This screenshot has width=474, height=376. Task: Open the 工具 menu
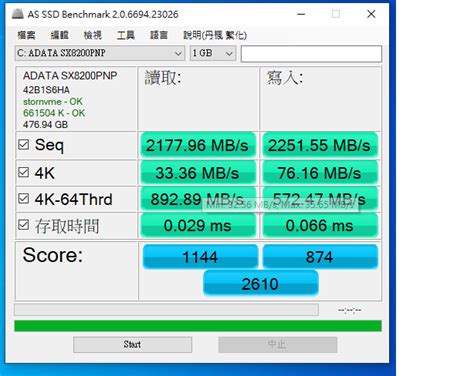[x=126, y=35]
